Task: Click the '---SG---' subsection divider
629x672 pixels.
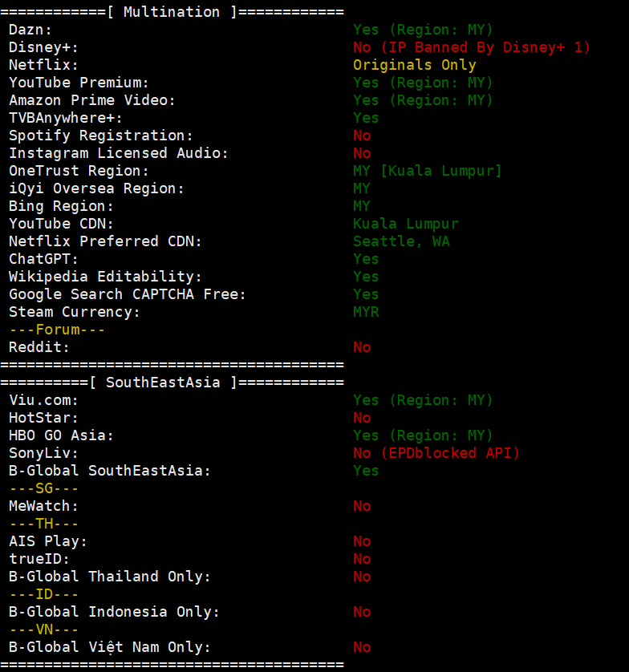Action: [x=43, y=488]
